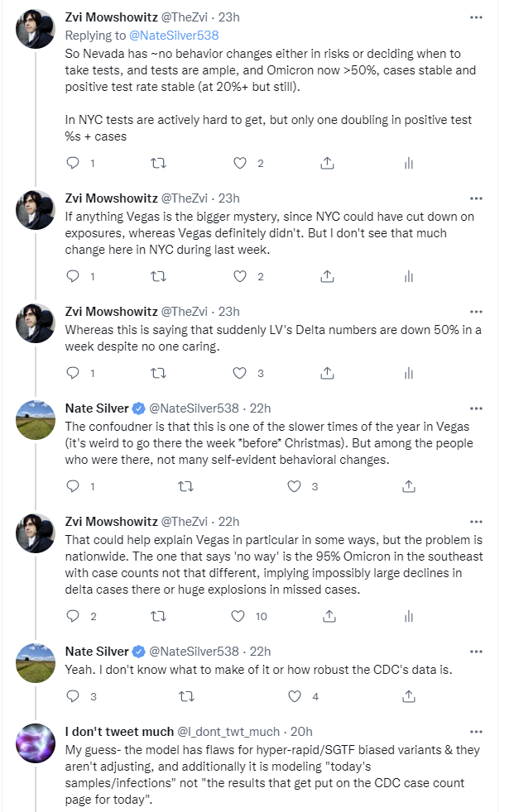Retweet Nate Silver's tweet about slower Vegas times

click(x=185, y=486)
